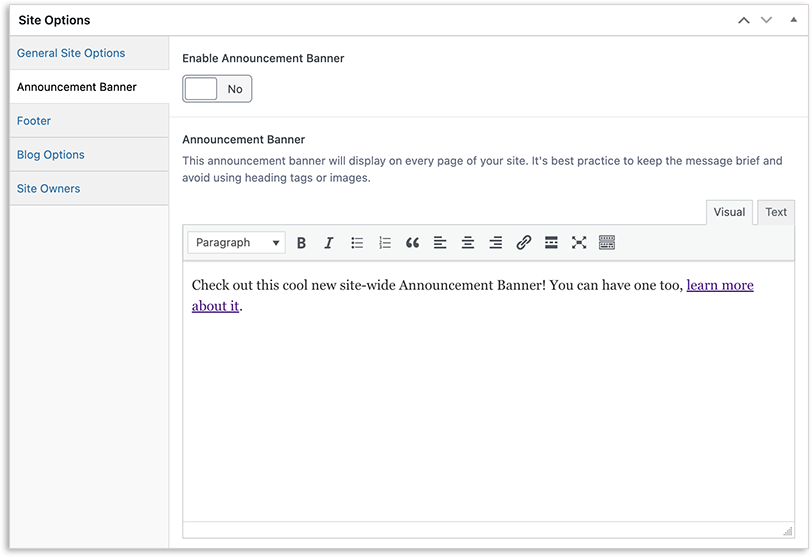Click the 'Site Options' panel title
The image size is (812, 557).
(54, 20)
